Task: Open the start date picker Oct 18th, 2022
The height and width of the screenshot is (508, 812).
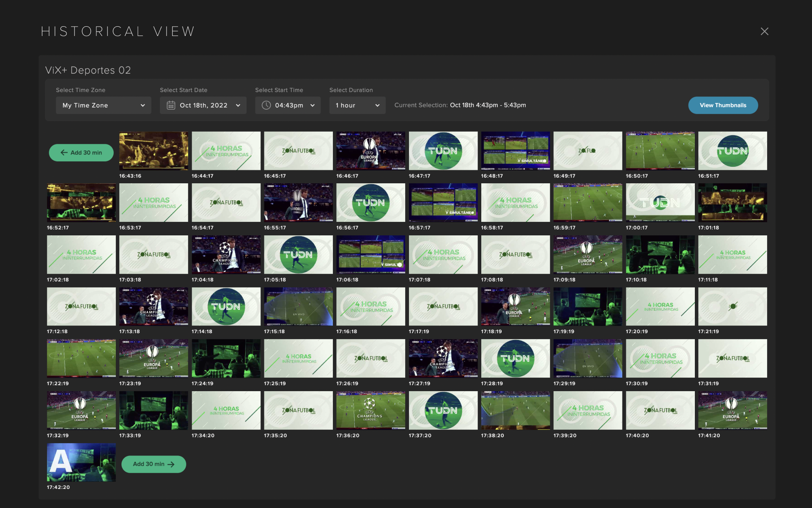Action: (203, 105)
